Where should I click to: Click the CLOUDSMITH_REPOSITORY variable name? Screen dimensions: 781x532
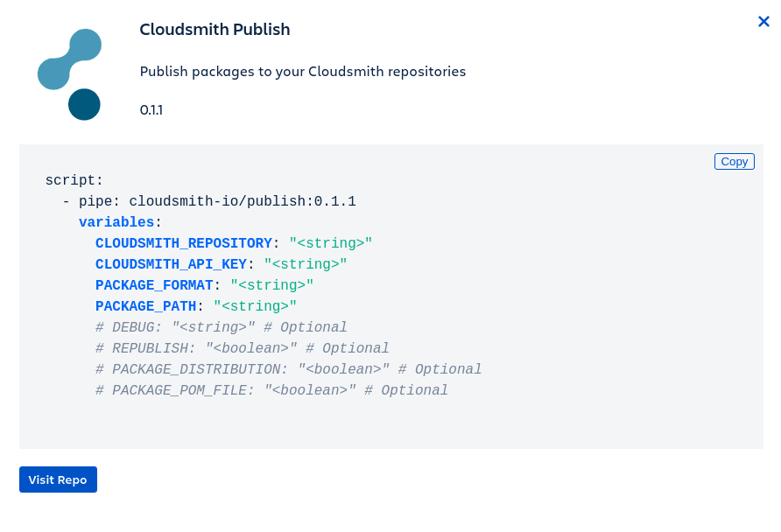click(x=184, y=243)
